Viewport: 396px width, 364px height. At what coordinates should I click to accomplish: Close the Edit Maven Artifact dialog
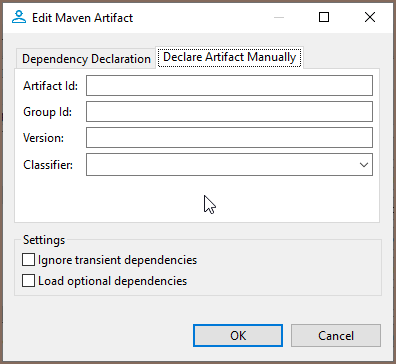[x=370, y=17]
